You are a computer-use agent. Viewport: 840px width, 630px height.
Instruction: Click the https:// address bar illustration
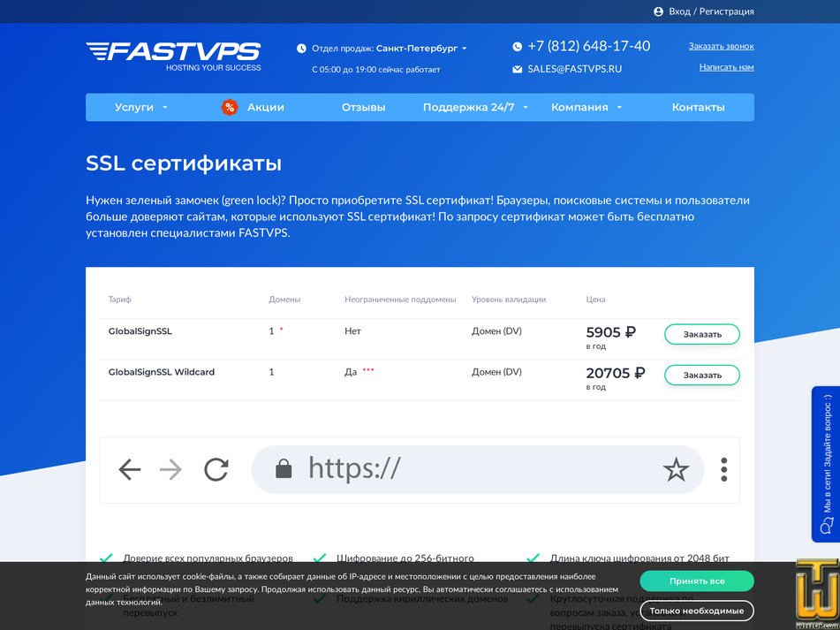[478, 469]
